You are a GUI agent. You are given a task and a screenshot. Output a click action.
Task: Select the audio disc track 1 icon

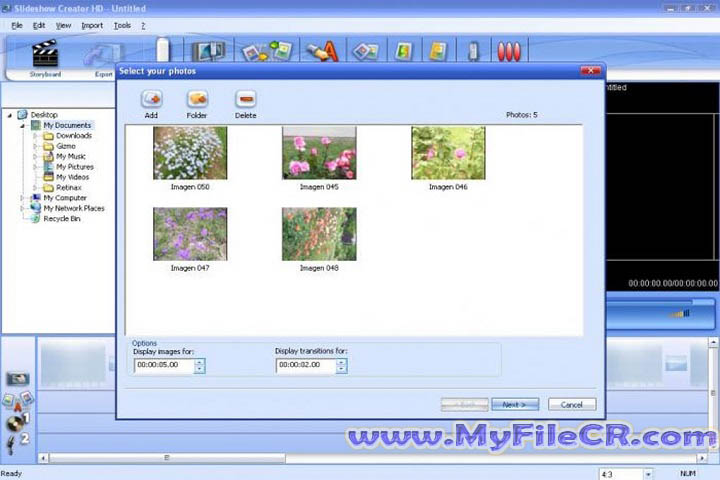pyautogui.click(x=17, y=422)
